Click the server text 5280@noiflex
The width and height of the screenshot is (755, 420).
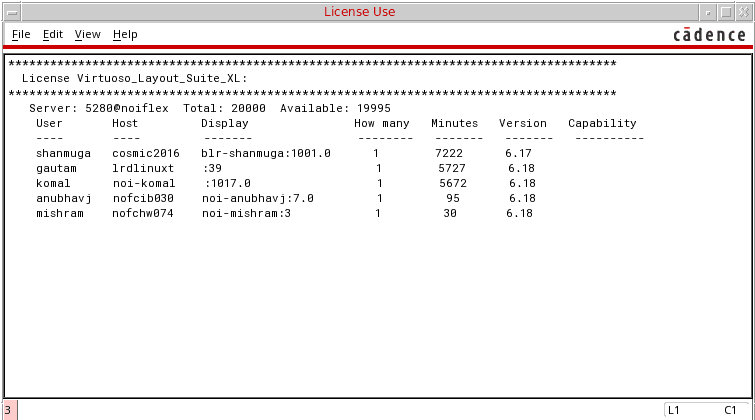(x=127, y=108)
